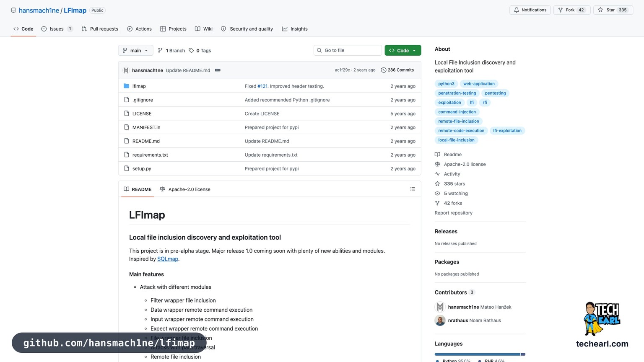Expand the commit message ellipsis icon

pos(218,70)
